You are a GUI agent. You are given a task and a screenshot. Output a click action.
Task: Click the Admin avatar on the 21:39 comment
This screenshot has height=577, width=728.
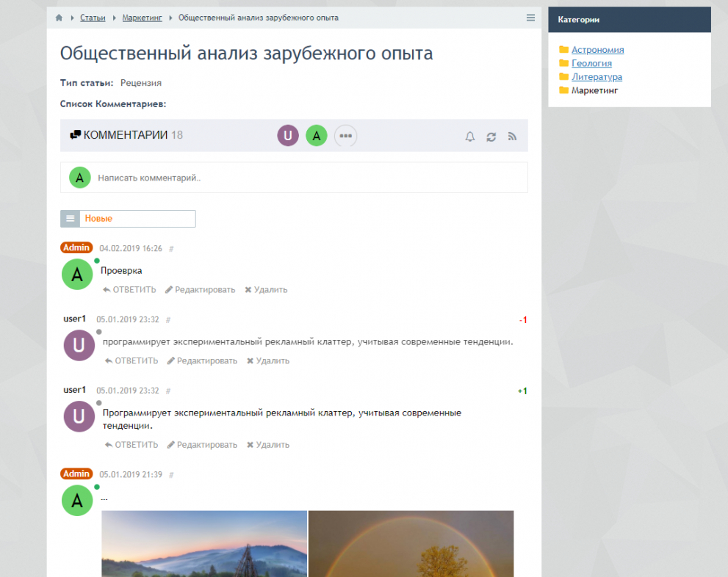click(x=77, y=501)
